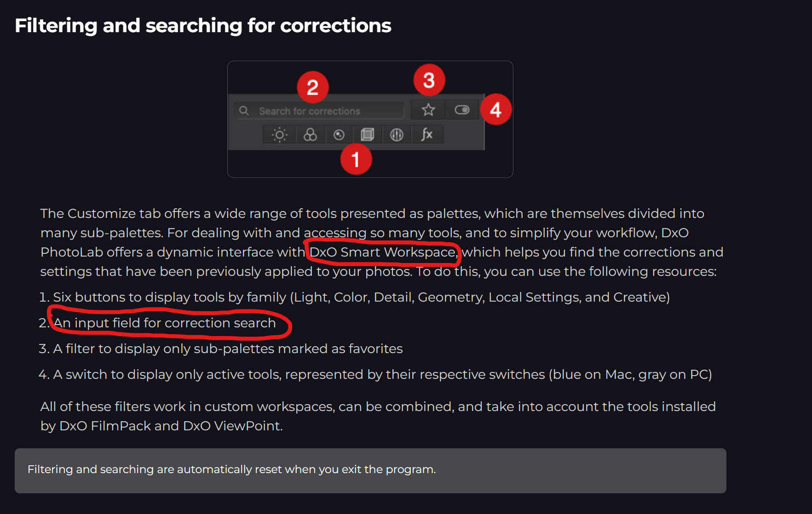Toggle the active tools only switch

pyautogui.click(x=462, y=110)
